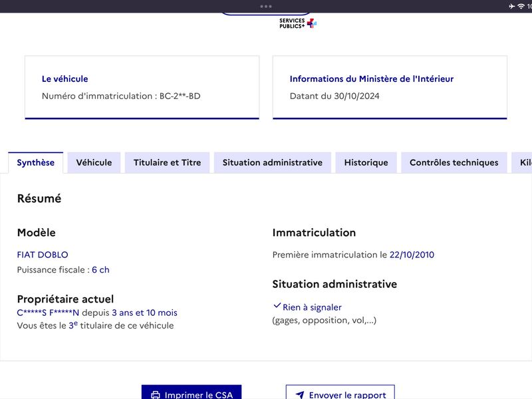Screen dimensions: 532x399
Task: Click the Numéro d'immatriculation BC-2**-BD line
Action: (x=121, y=96)
